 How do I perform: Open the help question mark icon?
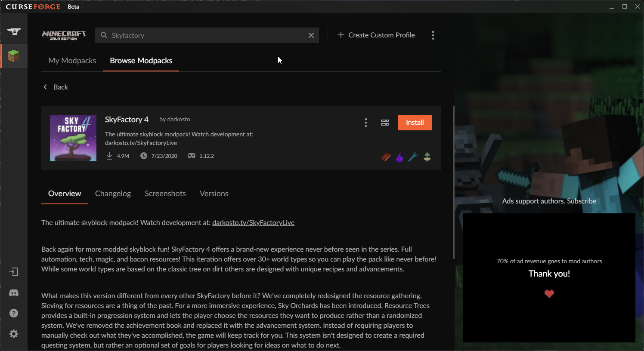click(14, 313)
